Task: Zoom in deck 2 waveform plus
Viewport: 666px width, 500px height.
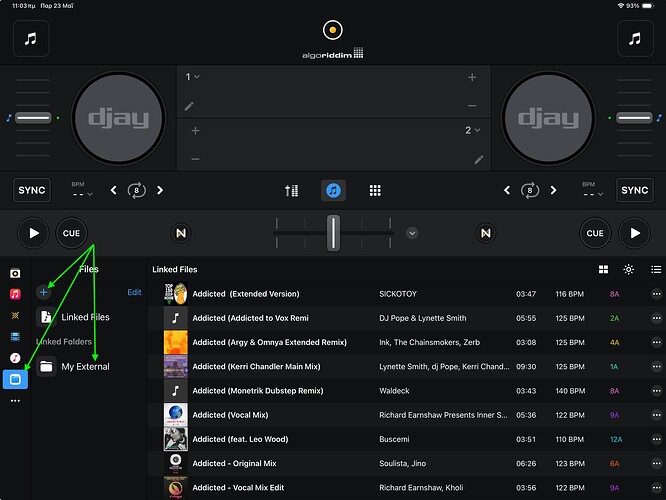Action: click(x=195, y=130)
